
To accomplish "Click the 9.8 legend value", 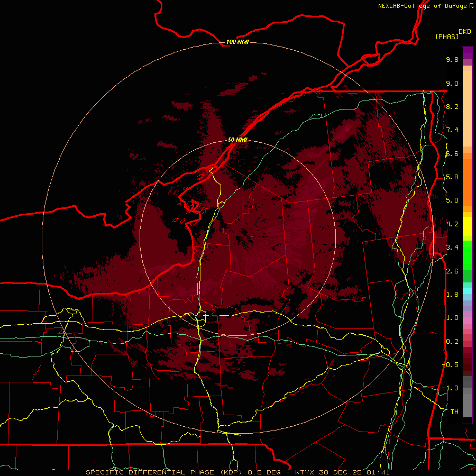I will coord(452,59).
